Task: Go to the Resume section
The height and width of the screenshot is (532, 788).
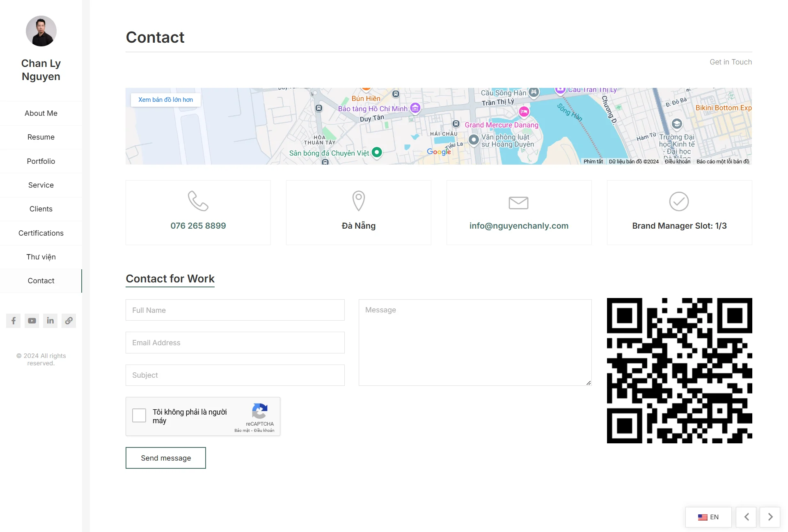Action: pyautogui.click(x=41, y=137)
